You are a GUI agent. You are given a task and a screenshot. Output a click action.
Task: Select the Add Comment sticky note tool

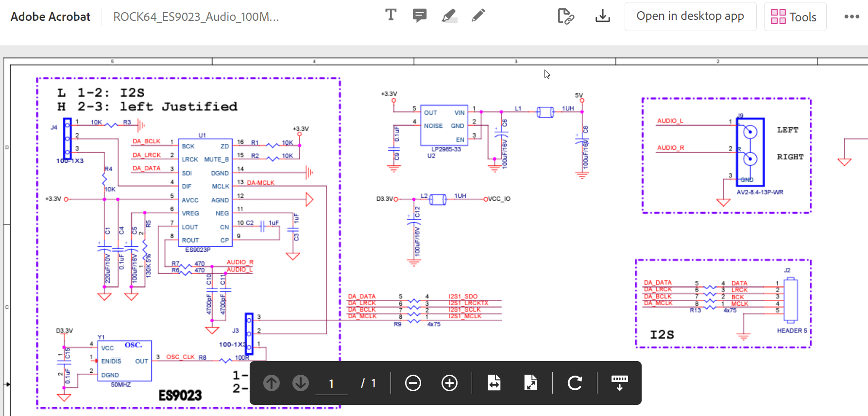420,16
